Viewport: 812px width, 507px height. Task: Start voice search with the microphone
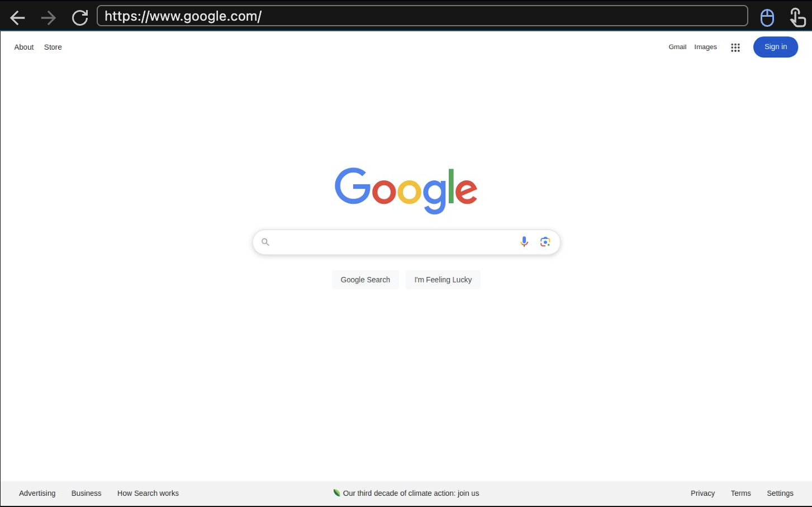[x=524, y=242]
